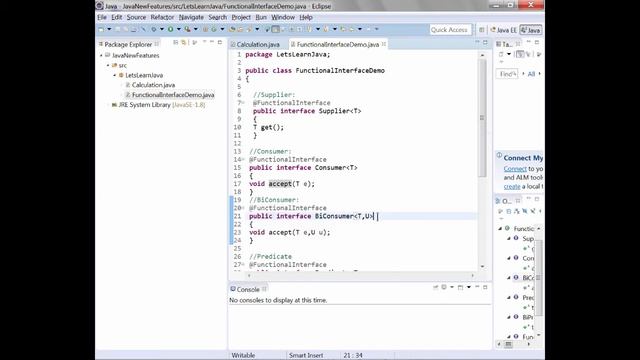Click the Display Selected Console icon

(444, 287)
